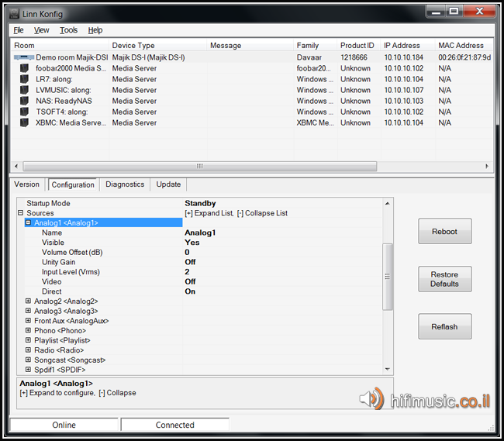Viewport: 504px width, 441px height.
Task: Select the Demo room Majik-DSI device row
Action: (252, 57)
